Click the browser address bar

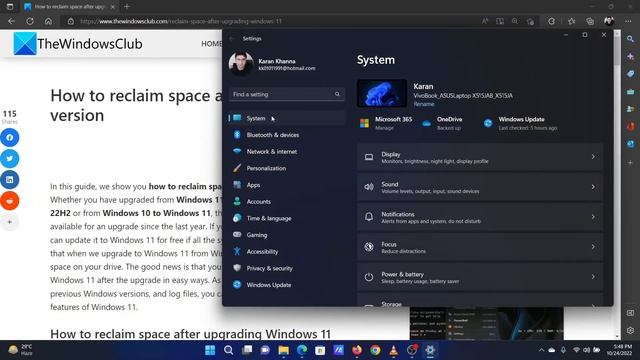(269, 21)
